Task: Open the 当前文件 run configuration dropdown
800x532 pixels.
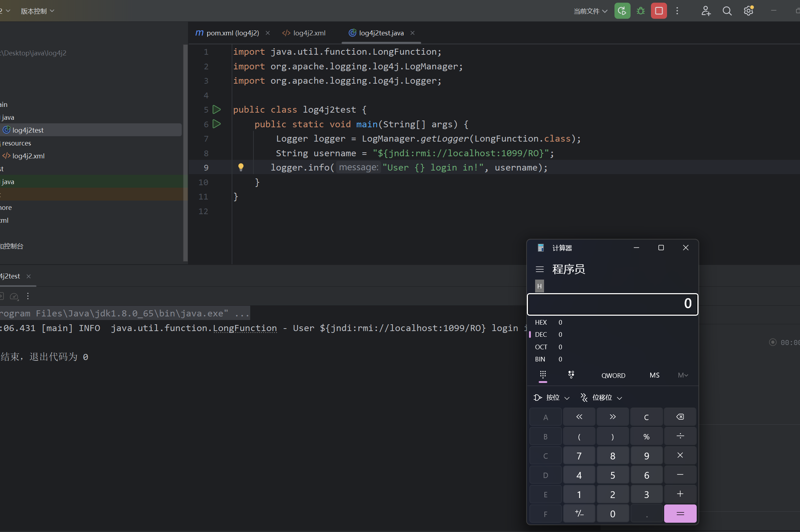Action: [x=590, y=11]
